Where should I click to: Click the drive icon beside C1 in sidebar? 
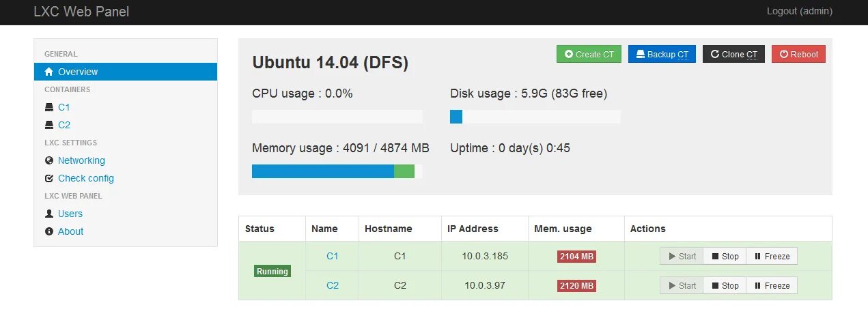[x=48, y=107]
